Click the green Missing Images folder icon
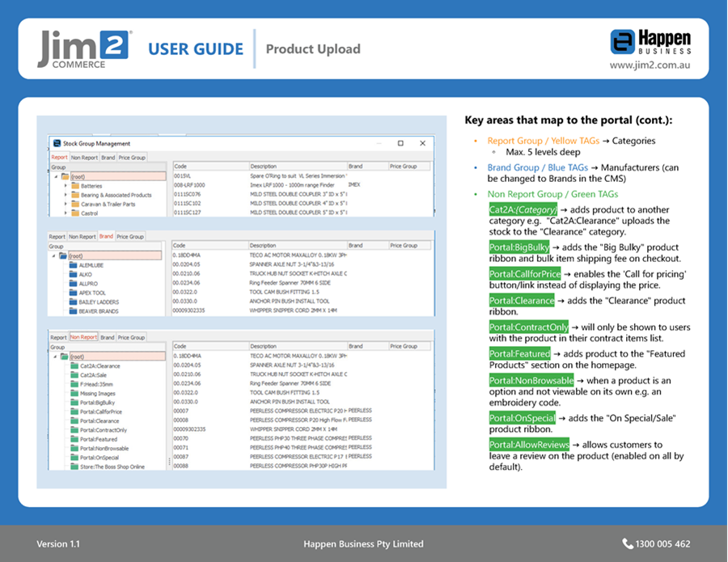Screen dimensions: 728x562 [x=74, y=393]
